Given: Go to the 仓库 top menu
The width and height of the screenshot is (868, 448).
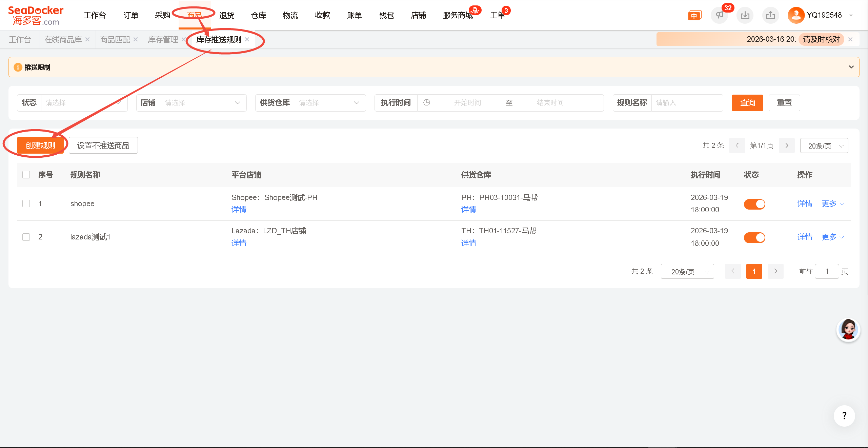Looking at the screenshot, I should (259, 15).
